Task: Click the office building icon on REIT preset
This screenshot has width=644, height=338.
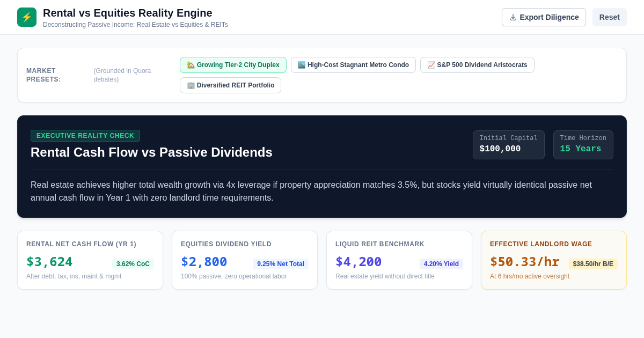Action: [191, 85]
